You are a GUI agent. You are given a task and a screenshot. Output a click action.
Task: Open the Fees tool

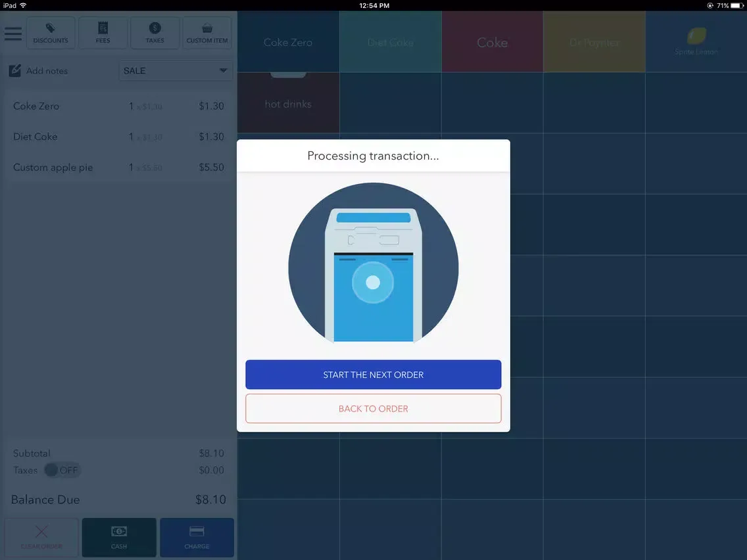103,33
